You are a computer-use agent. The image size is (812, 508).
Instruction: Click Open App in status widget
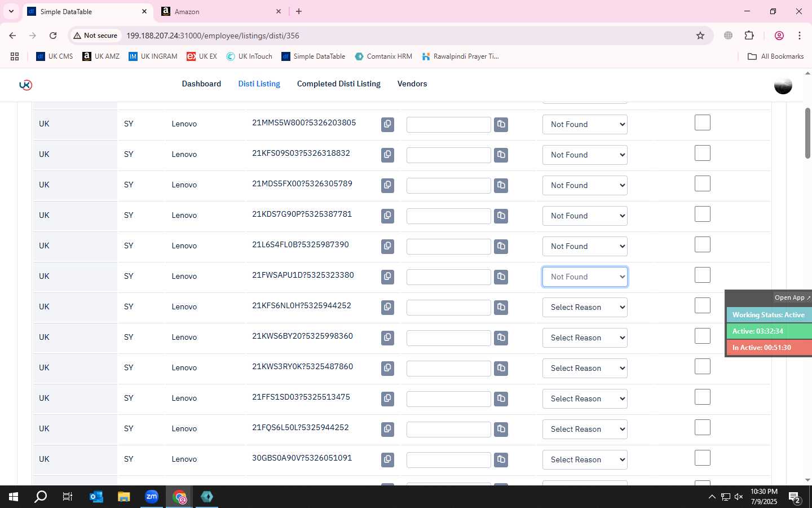[792, 297]
